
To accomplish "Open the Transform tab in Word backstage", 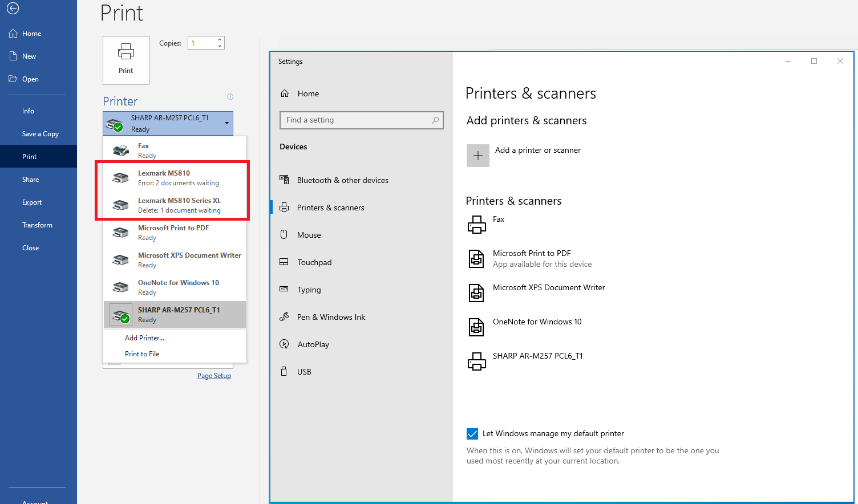I will [38, 225].
